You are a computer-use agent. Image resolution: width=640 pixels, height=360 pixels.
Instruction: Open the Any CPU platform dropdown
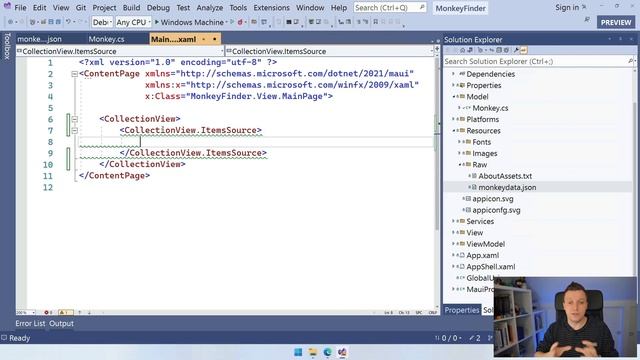(x=133, y=22)
